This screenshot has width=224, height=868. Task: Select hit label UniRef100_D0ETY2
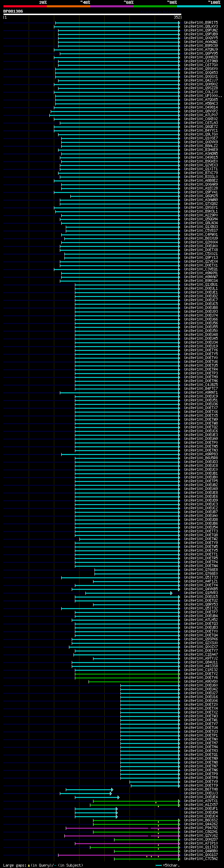[201, 674]
